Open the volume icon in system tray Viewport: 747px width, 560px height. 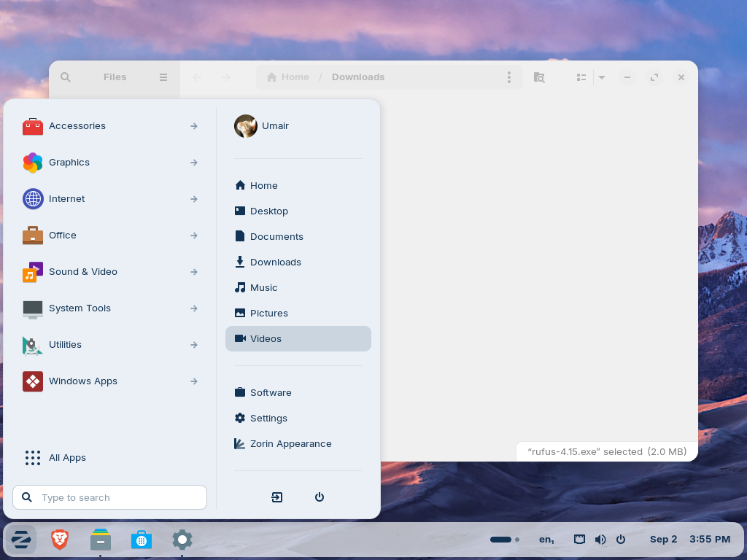[x=600, y=540]
